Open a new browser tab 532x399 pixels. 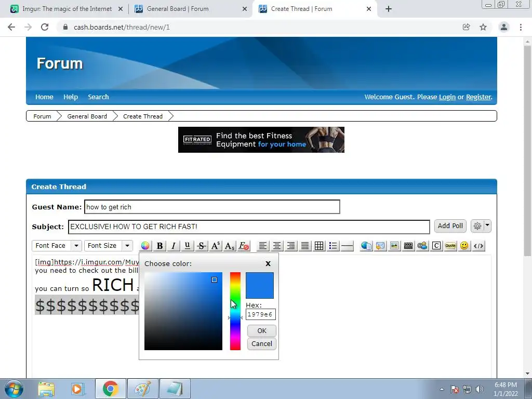389,9
